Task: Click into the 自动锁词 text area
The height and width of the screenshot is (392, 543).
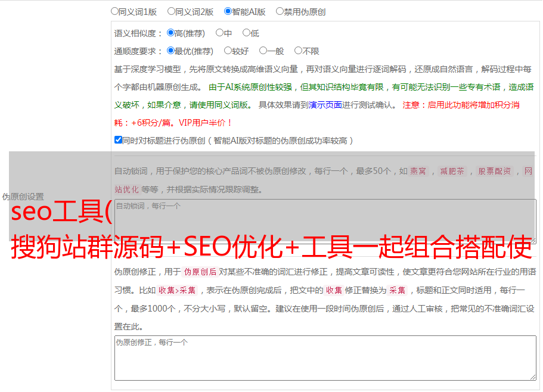Action: tap(325, 222)
